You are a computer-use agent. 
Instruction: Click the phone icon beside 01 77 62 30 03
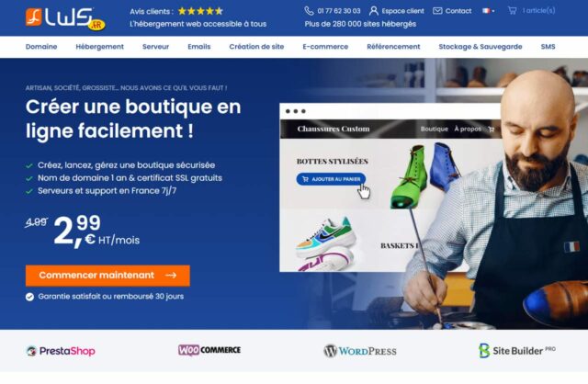click(x=309, y=11)
